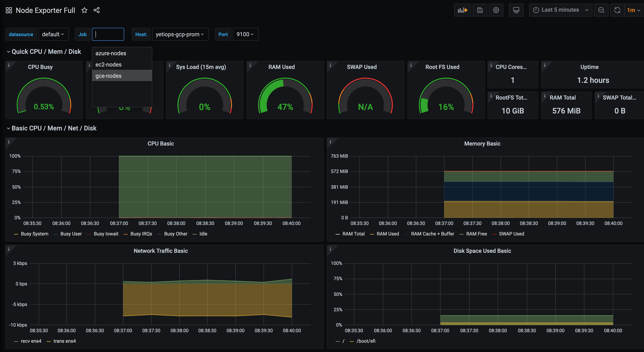Screen dimensions: 644x352
Task: Select azure-nodes from the Job list
Action: pos(110,53)
